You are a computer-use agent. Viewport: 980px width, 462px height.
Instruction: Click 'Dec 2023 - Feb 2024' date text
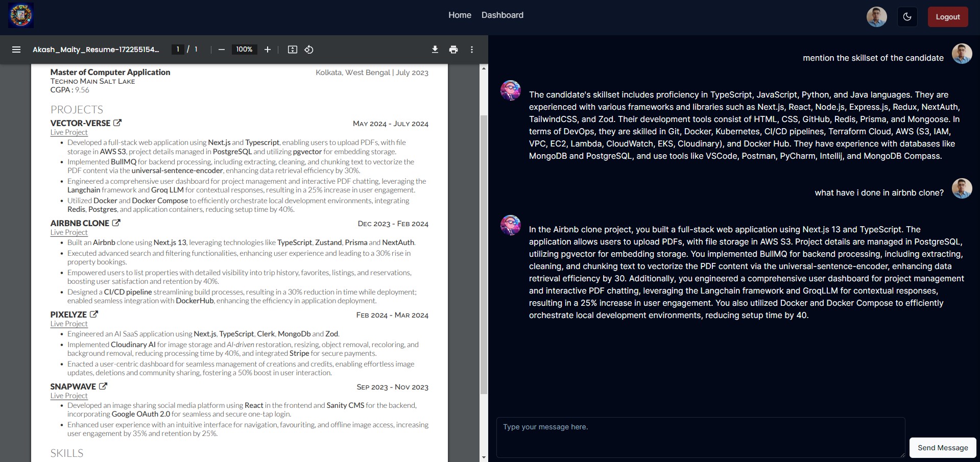[x=393, y=224]
